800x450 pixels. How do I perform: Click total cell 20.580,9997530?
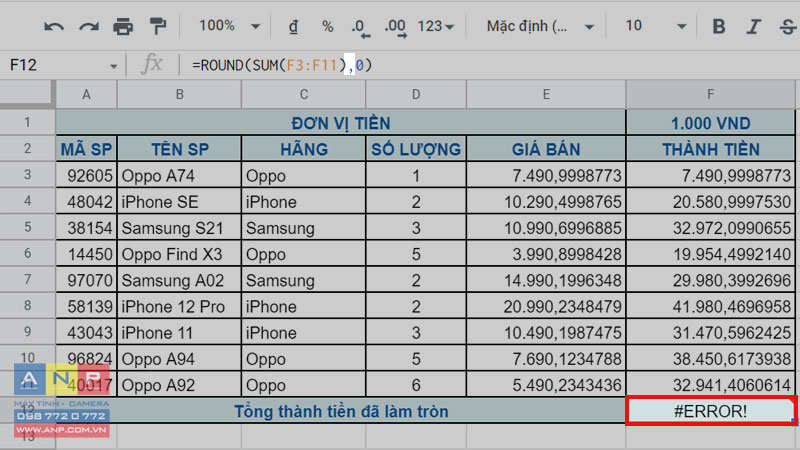click(710, 202)
